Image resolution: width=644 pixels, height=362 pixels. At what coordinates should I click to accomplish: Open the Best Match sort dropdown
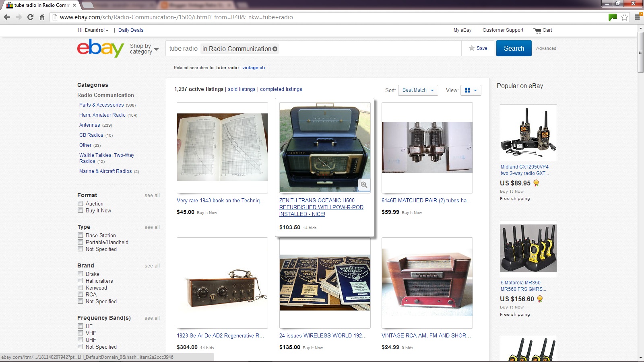(x=418, y=90)
